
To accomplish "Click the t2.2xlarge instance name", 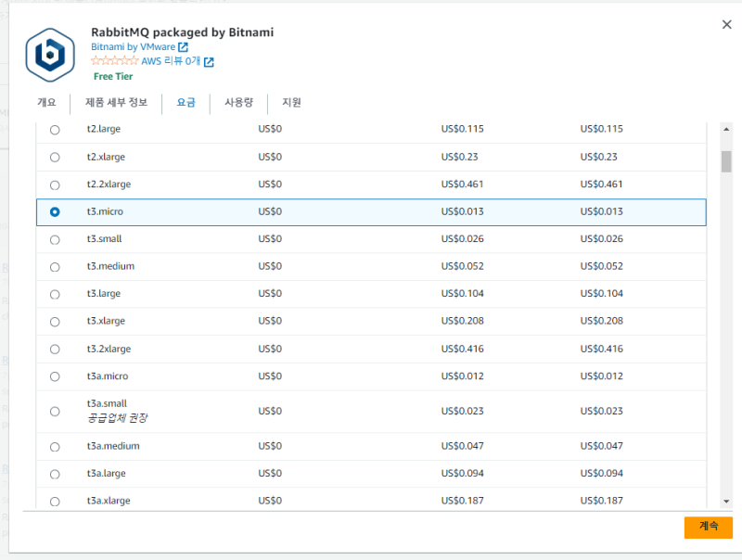I will point(109,184).
